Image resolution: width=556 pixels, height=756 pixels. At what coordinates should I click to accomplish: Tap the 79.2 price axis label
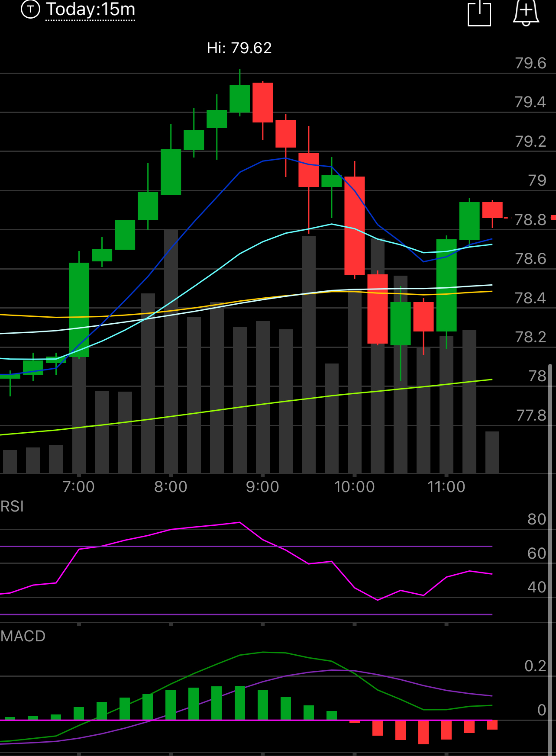coord(530,142)
